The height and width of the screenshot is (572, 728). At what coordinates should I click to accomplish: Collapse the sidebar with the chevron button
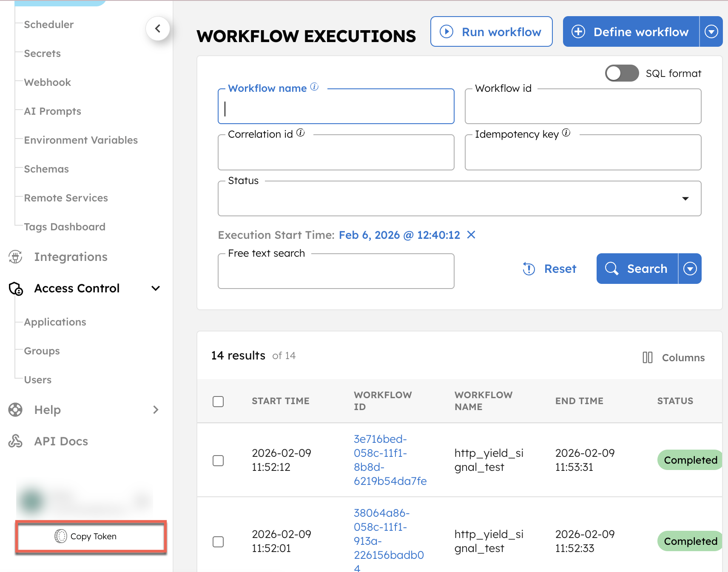(x=158, y=28)
